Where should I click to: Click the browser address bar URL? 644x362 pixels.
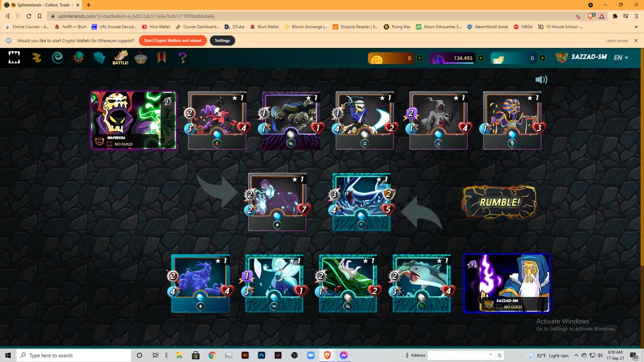point(136,16)
